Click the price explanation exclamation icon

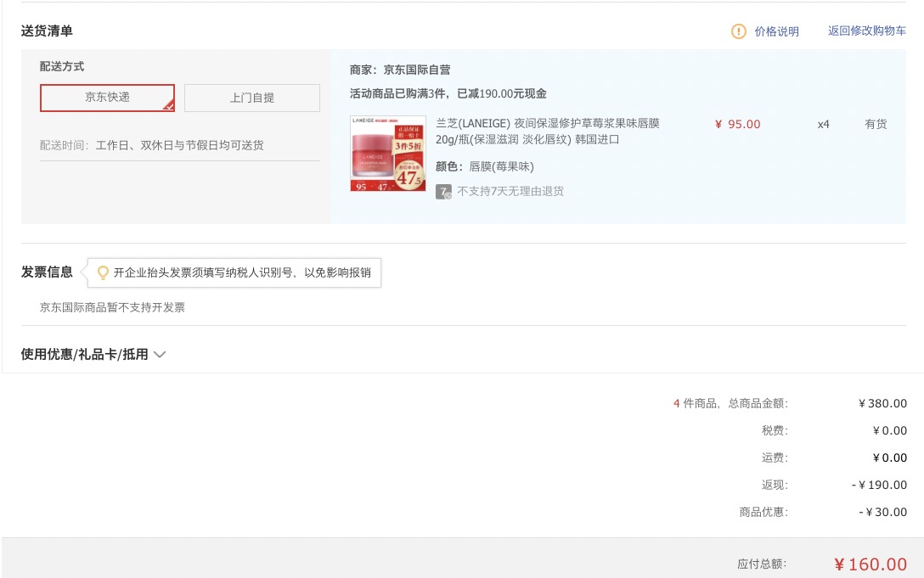pos(738,31)
